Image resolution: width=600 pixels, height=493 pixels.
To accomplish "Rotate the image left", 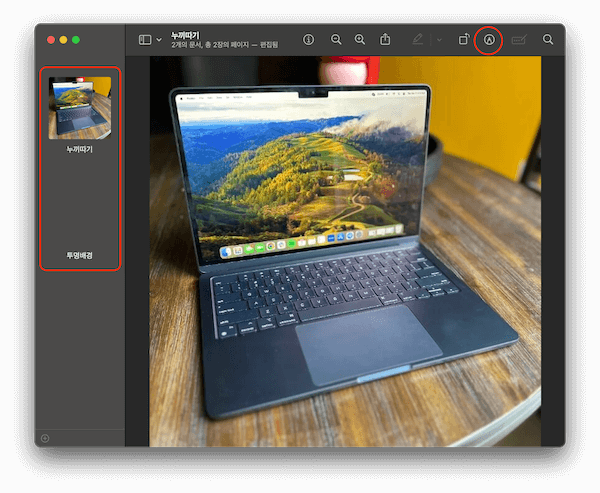I will 464,39.
